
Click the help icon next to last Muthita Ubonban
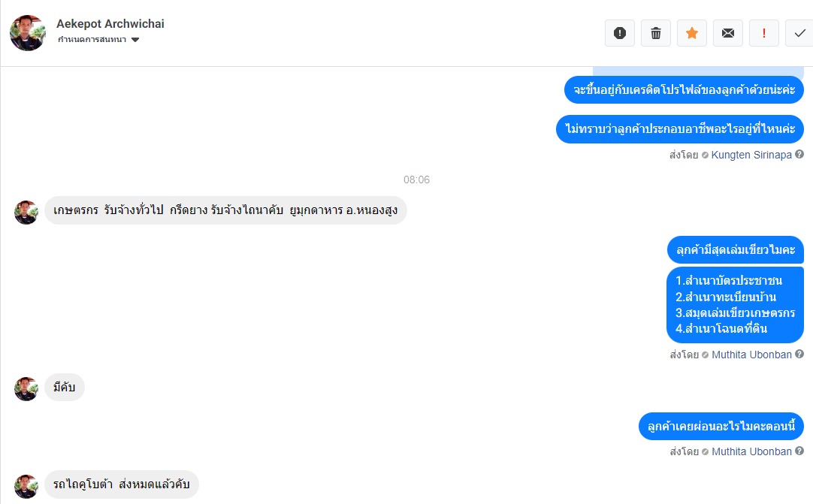click(799, 451)
